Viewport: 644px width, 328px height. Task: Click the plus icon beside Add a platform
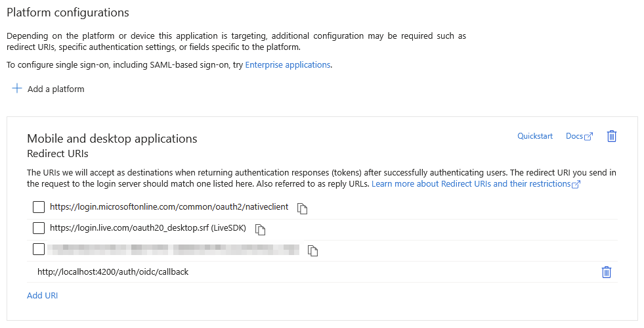17,88
